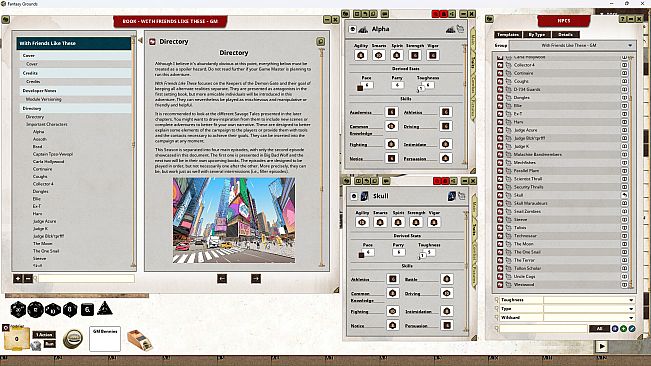The image size is (651, 366).
Task: Collapse the Credits chapter header
Action: (75, 73)
